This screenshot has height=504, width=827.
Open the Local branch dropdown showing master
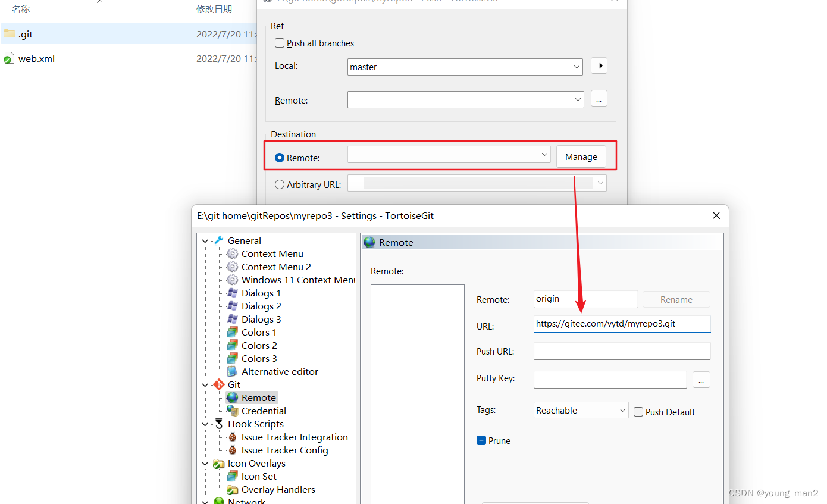click(x=465, y=67)
